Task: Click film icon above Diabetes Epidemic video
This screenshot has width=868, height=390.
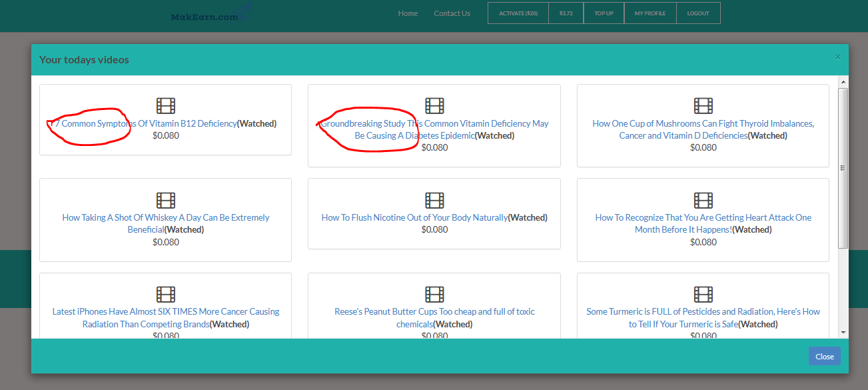Action: 434,106
